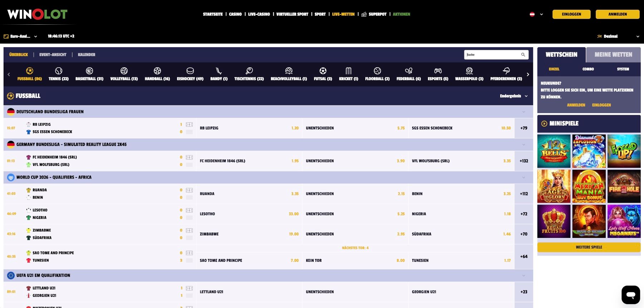Open +132 more markets for Heidenheim match
This screenshot has height=308, width=644.
pos(524,161)
